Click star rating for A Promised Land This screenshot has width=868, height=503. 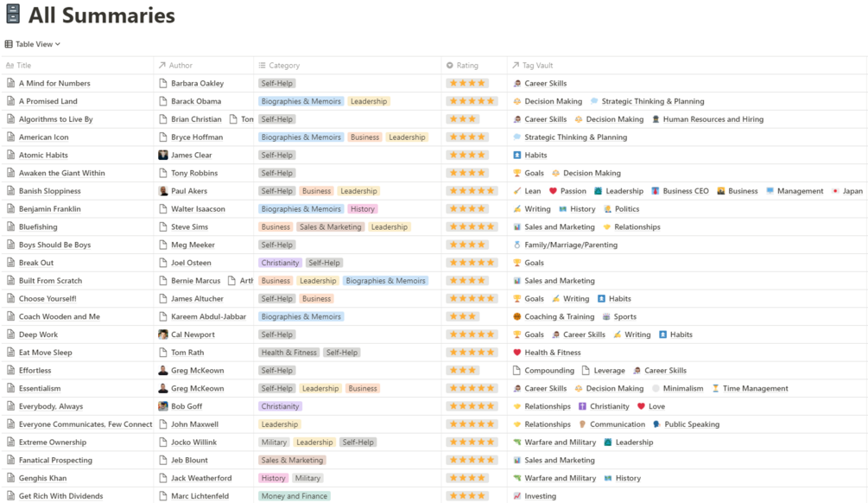tap(472, 101)
